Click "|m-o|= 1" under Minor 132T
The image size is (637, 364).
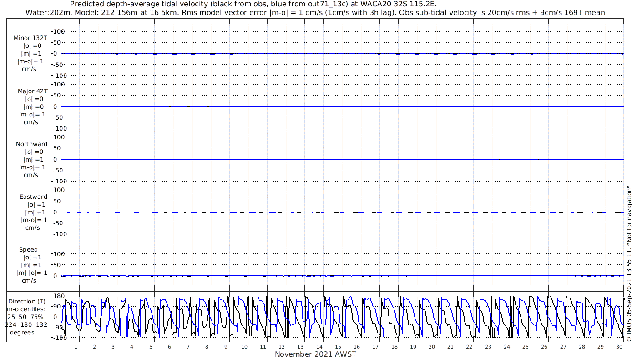pos(31,61)
